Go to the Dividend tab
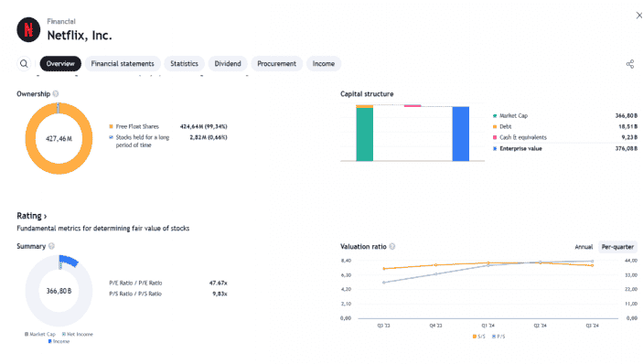This screenshot has width=643, height=364. (228, 63)
